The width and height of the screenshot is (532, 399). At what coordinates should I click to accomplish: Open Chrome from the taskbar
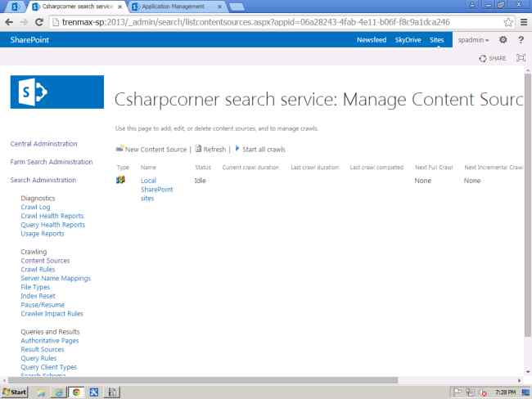[x=76, y=392]
